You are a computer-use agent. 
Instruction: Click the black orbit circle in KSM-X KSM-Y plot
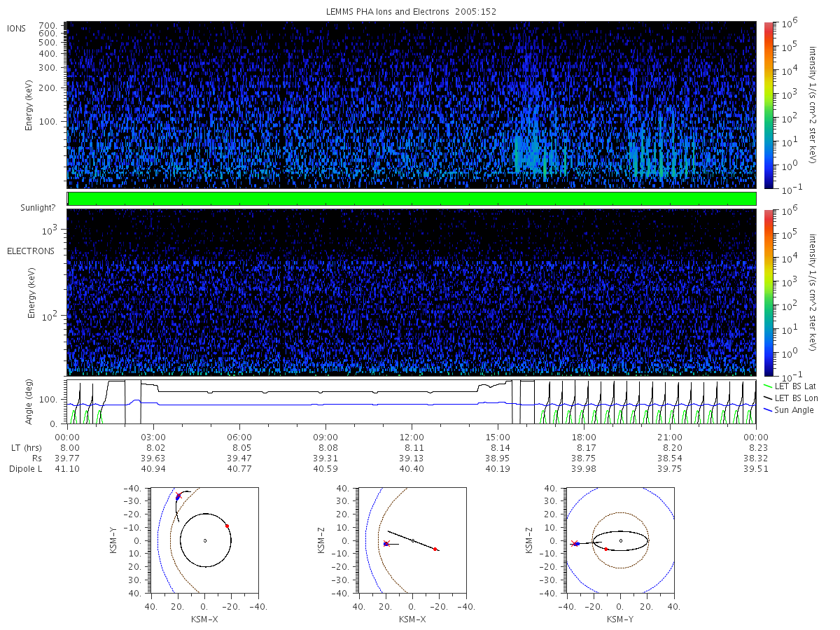click(205, 540)
